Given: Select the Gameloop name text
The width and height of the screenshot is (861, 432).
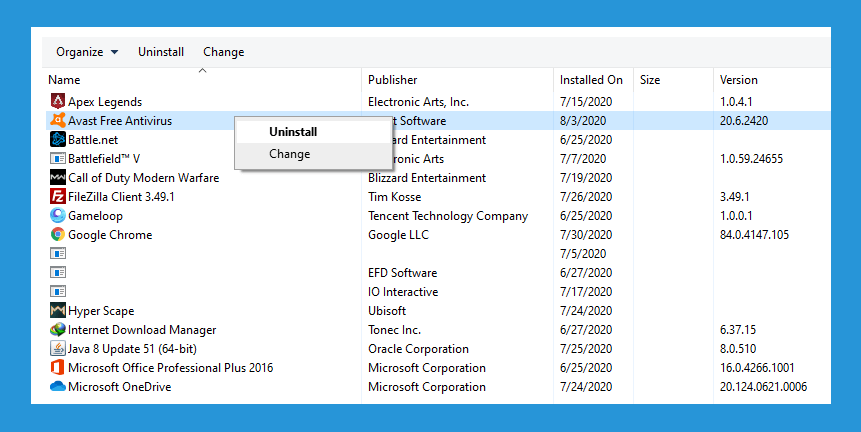Looking at the screenshot, I should (95, 216).
